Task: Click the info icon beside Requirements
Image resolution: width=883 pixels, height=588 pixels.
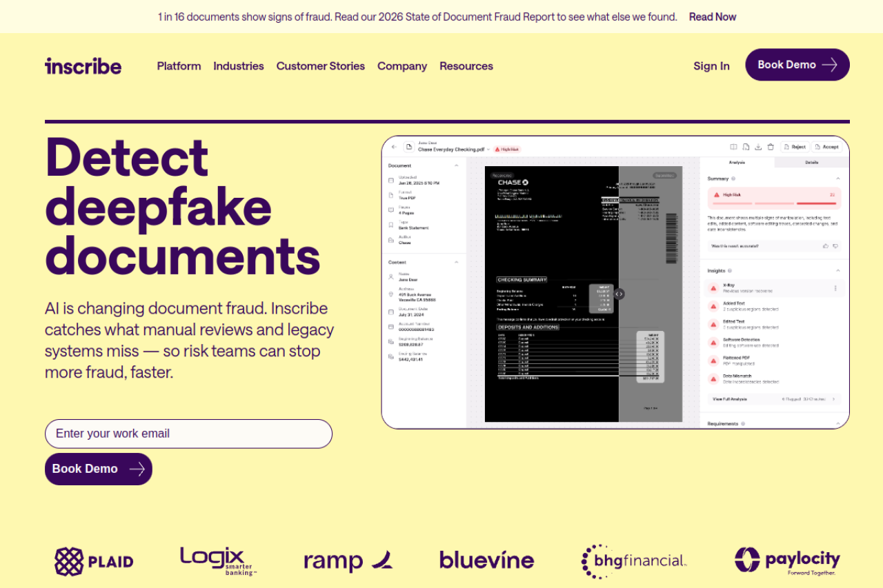Action: (743, 423)
